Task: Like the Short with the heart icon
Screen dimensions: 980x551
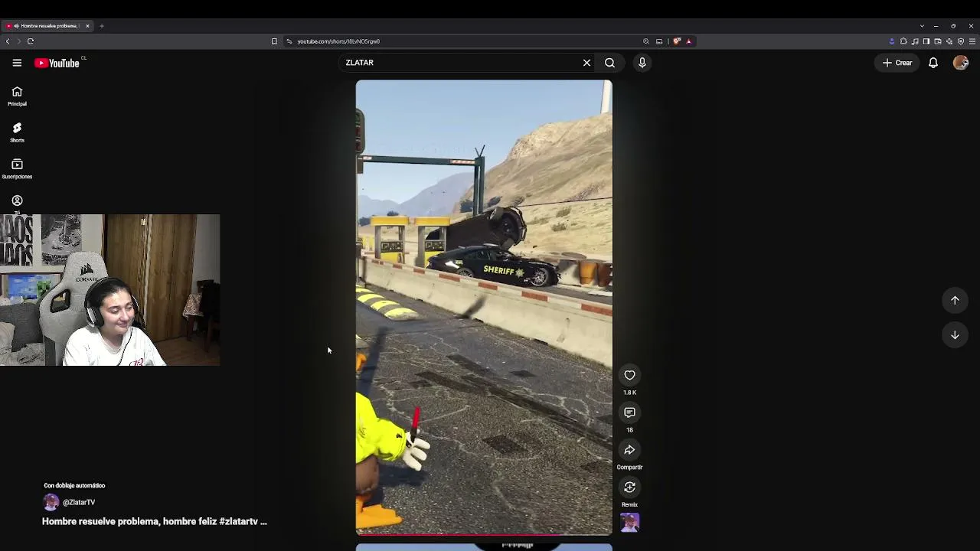Action: point(629,375)
